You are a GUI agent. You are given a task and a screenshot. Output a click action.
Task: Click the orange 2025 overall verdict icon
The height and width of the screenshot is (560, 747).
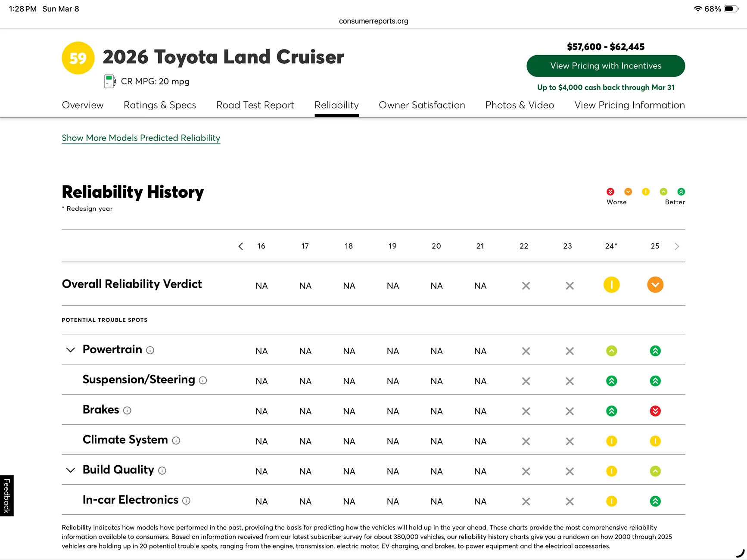(655, 285)
